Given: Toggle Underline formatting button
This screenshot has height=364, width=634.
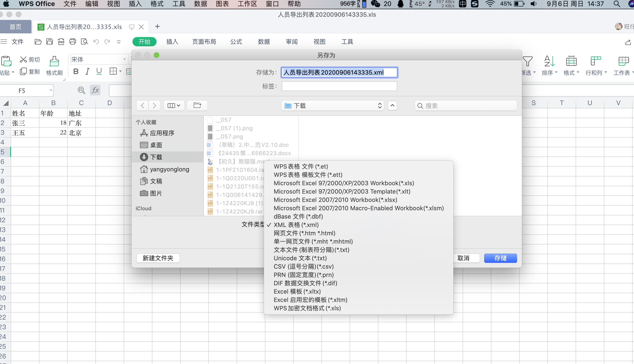Looking at the screenshot, I should [99, 72].
